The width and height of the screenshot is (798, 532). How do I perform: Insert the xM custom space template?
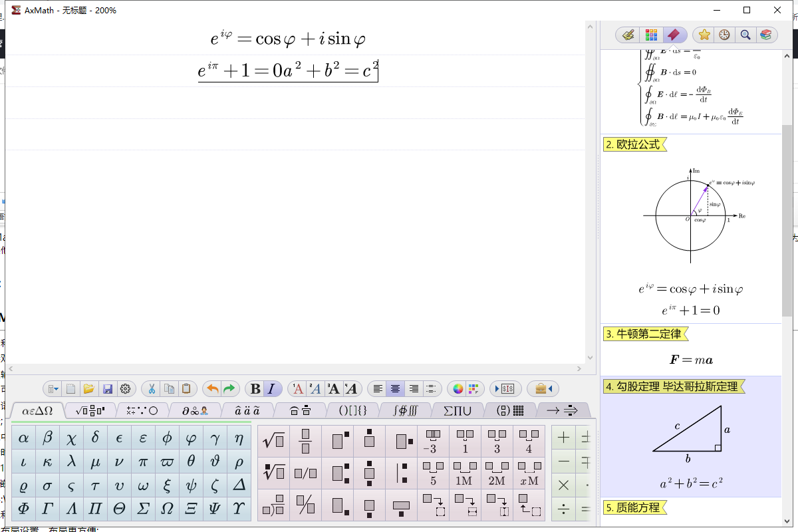[529, 473]
